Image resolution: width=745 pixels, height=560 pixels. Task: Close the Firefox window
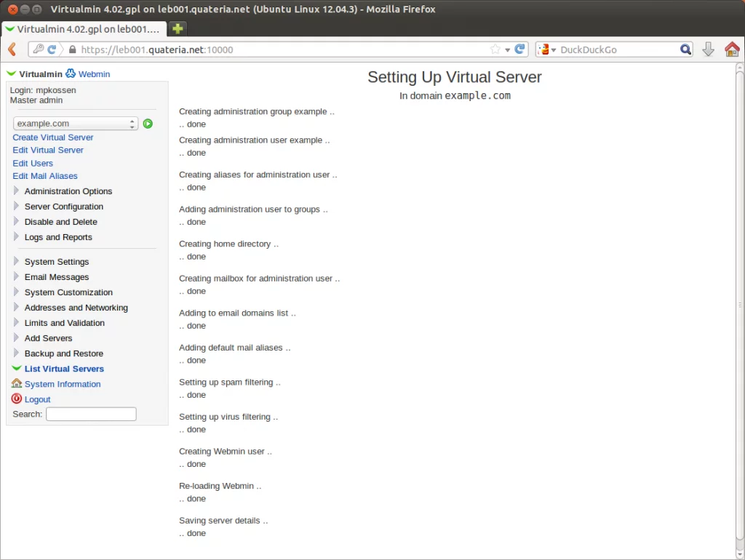click(13, 9)
